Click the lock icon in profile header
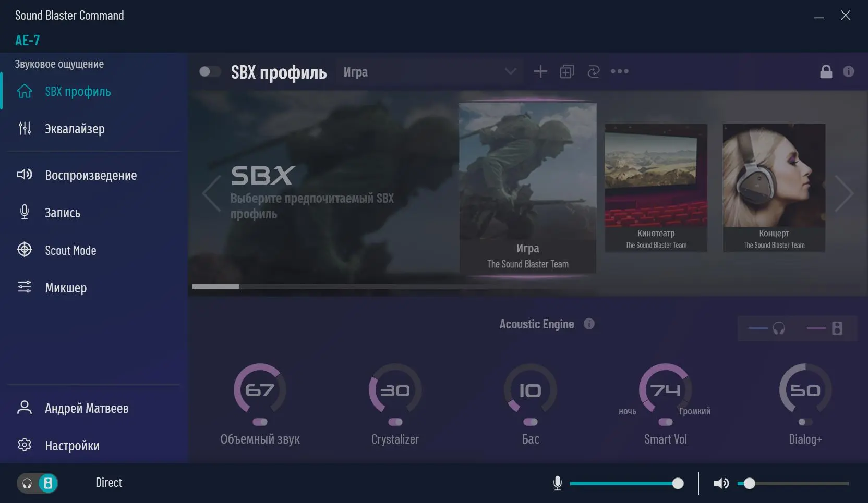This screenshot has height=503, width=868. click(826, 71)
